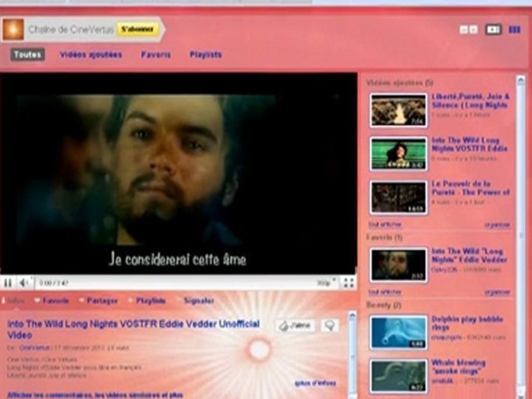Switch to the Favoris tab
Viewport: 532px width, 399px height.
[156, 55]
